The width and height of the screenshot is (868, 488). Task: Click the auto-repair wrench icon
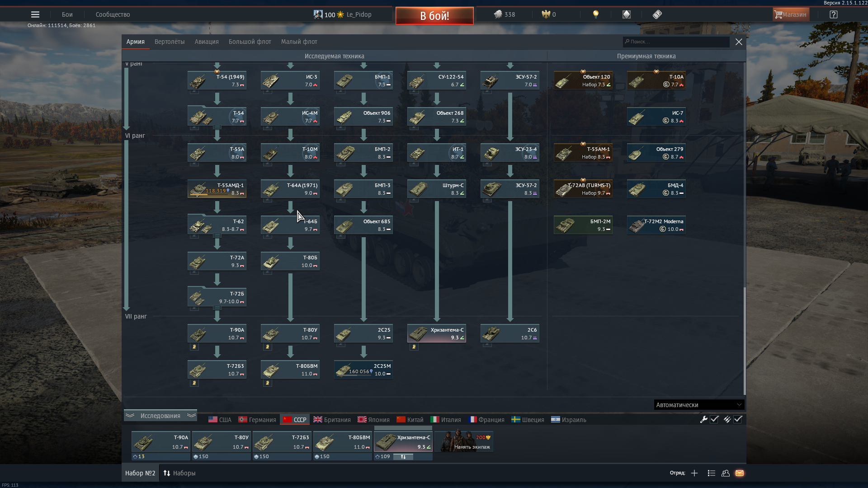point(704,419)
